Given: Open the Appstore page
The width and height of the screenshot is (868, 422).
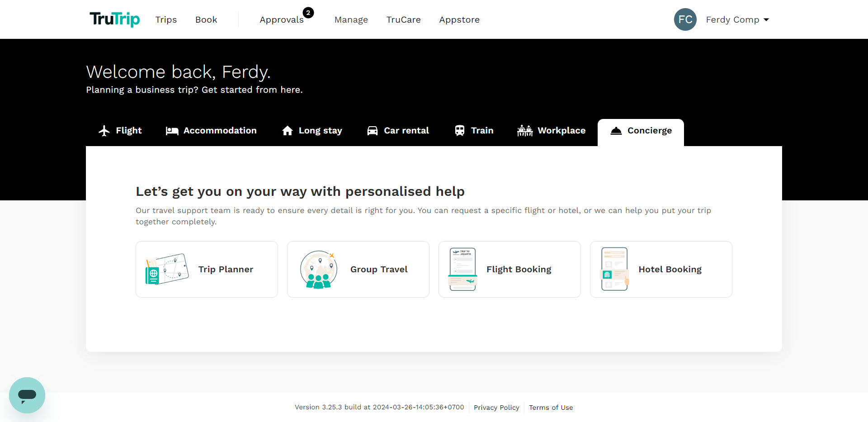Looking at the screenshot, I should 459,19.
